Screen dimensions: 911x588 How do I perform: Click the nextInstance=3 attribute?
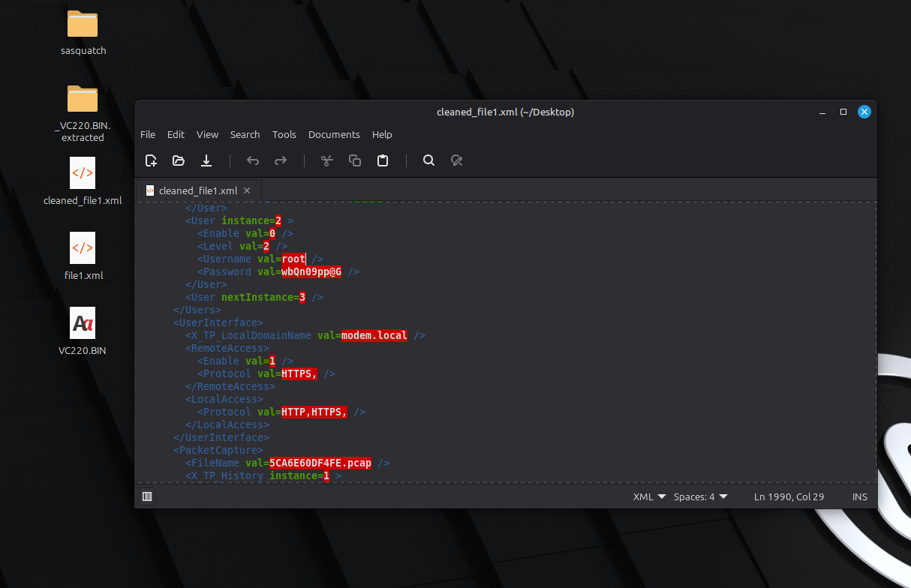[263, 297]
